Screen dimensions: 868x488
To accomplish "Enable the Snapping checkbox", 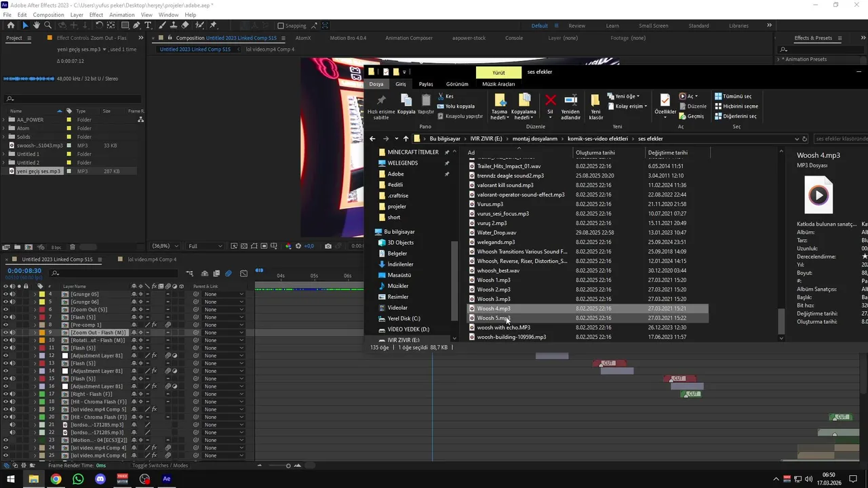I will (x=281, y=26).
